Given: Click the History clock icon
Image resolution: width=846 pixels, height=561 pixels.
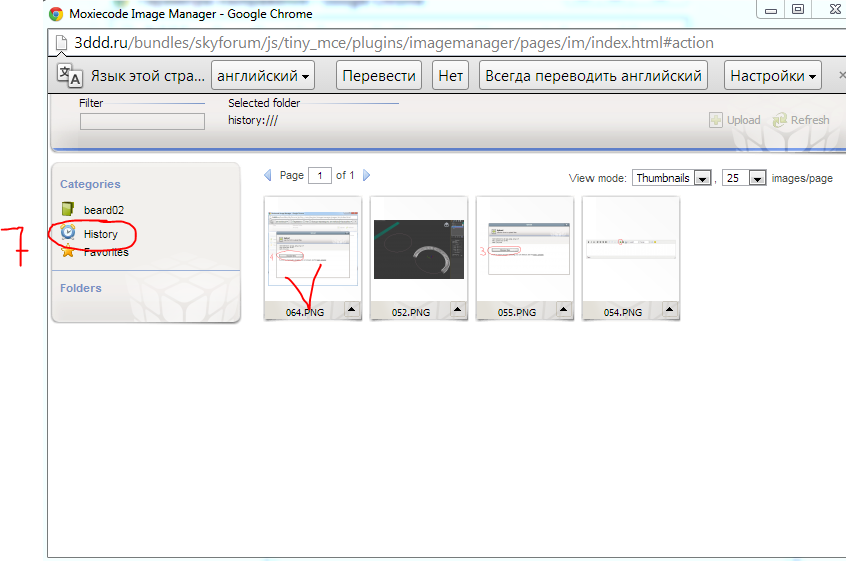Looking at the screenshot, I should pos(68,232).
